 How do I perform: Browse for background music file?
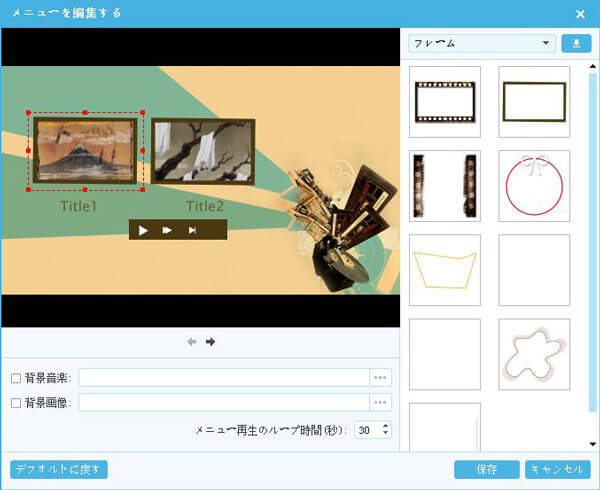380,378
